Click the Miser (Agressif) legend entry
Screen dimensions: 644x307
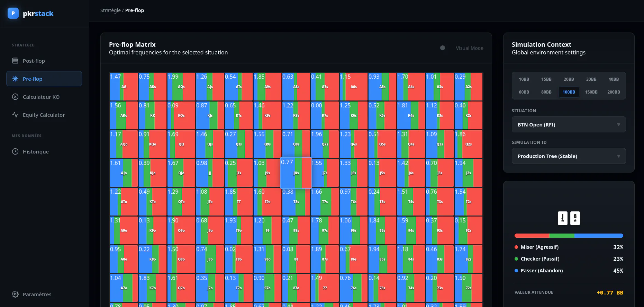click(569, 247)
